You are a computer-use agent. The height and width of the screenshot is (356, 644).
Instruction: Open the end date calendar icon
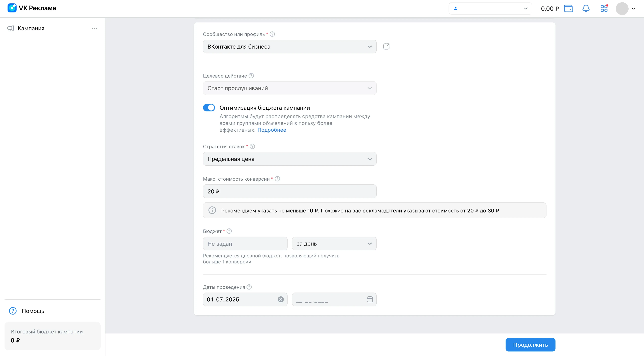tap(370, 299)
